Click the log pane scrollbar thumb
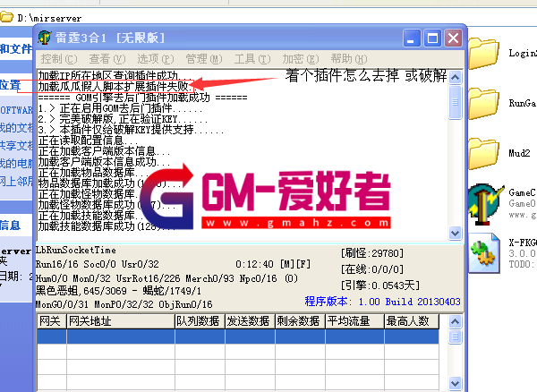 click(x=456, y=102)
